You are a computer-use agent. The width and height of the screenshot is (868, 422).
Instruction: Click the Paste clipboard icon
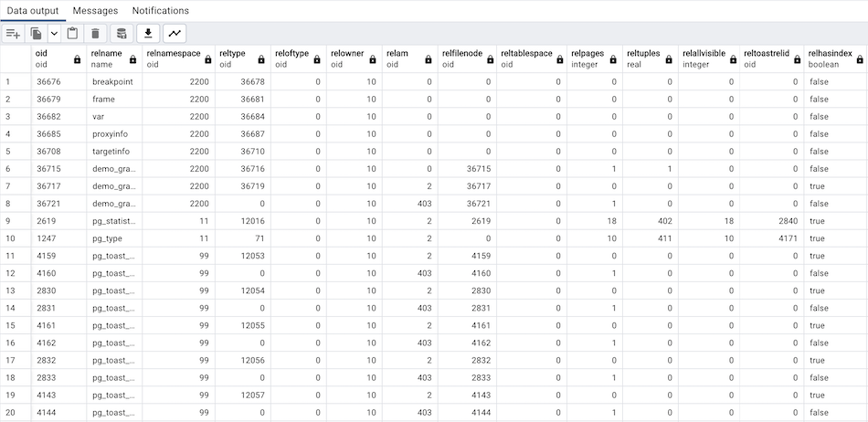point(73,34)
